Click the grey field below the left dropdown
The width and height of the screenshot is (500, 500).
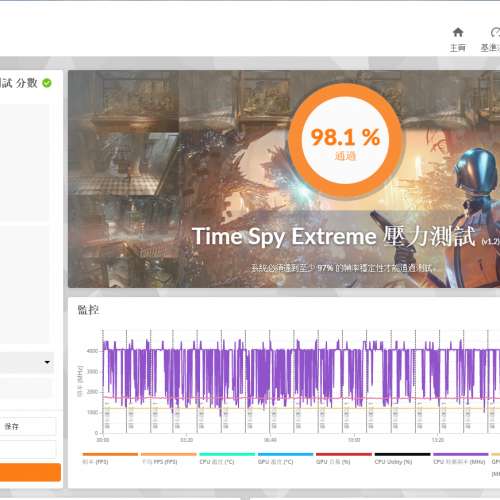(26, 387)
